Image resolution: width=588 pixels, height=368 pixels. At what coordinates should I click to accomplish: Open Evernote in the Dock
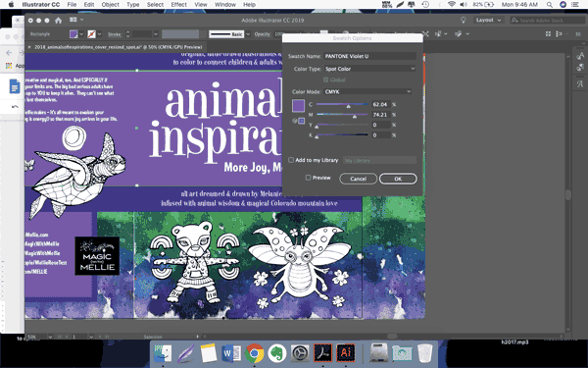[277, 353]
